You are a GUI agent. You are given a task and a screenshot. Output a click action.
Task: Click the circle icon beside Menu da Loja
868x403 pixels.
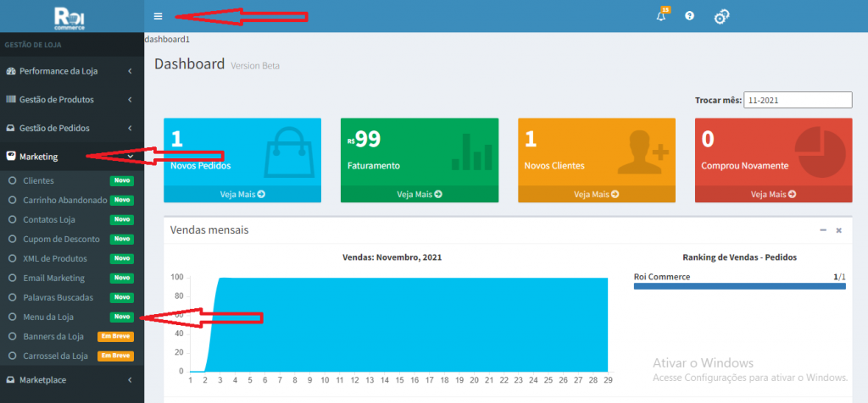(12, 317)
